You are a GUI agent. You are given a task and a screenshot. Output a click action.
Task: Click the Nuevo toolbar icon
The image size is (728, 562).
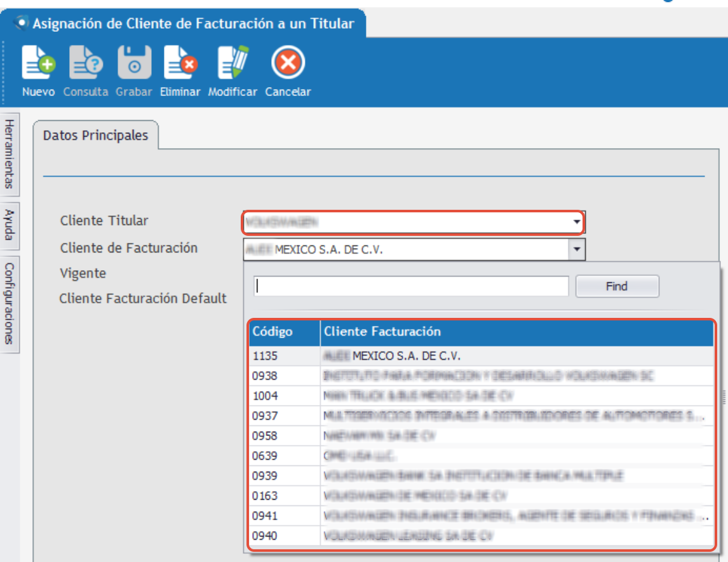pyautogui.click(x=39, y=62)
